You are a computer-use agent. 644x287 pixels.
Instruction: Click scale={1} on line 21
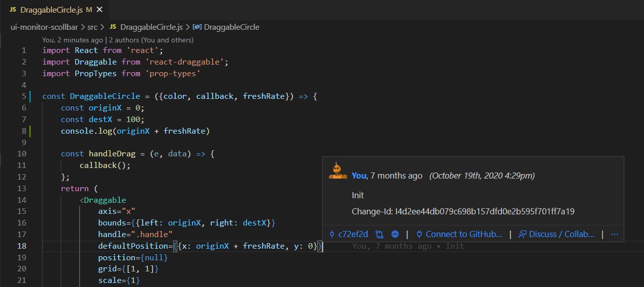119,280
